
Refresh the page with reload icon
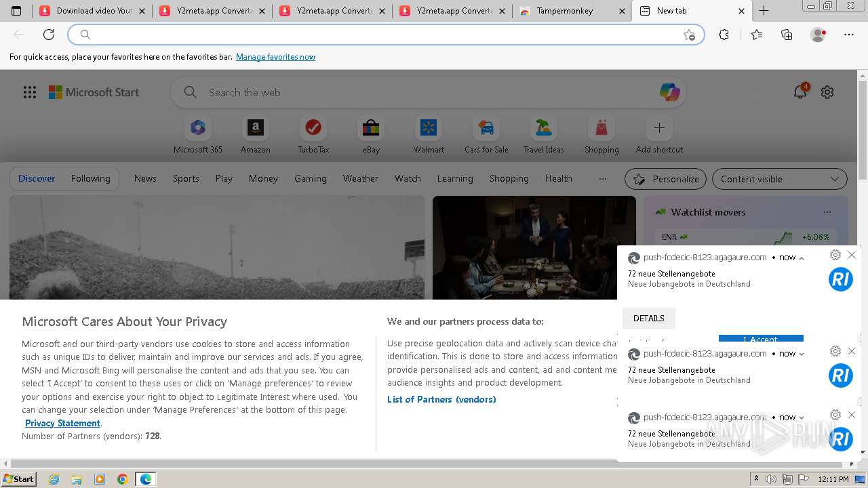point(49,35)
